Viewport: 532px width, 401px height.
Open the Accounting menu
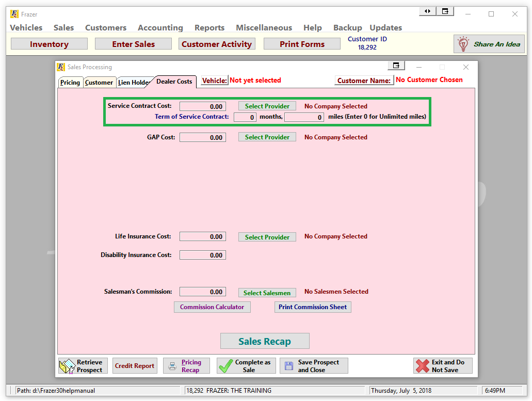pos(160,27)
